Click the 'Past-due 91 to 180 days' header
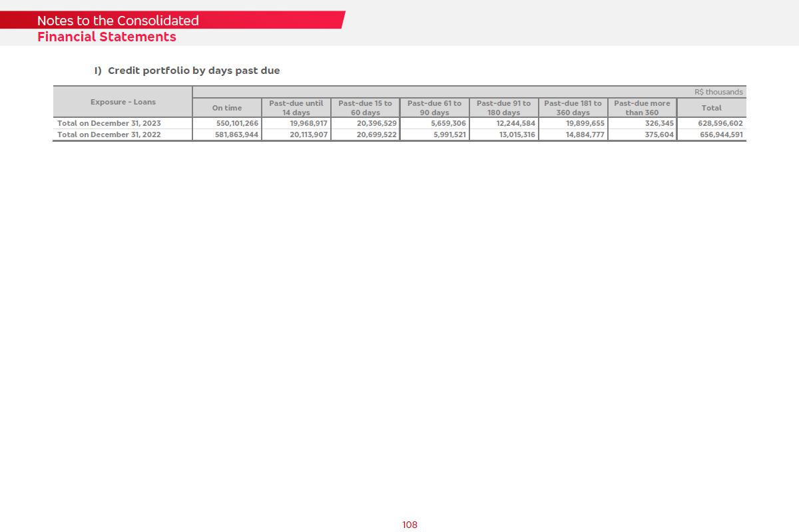 point(504,108)
